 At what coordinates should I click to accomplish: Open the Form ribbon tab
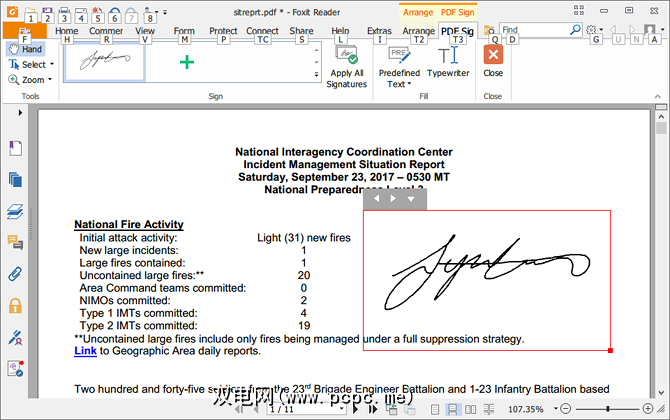184,31
